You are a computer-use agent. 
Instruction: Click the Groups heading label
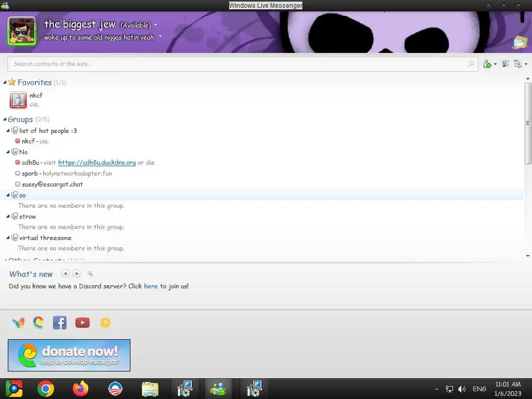pos(20,119)
